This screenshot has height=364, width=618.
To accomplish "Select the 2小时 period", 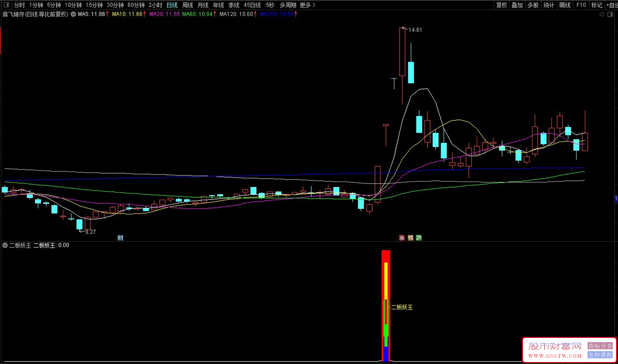I will pyautogui.click(x=155, y=5).
